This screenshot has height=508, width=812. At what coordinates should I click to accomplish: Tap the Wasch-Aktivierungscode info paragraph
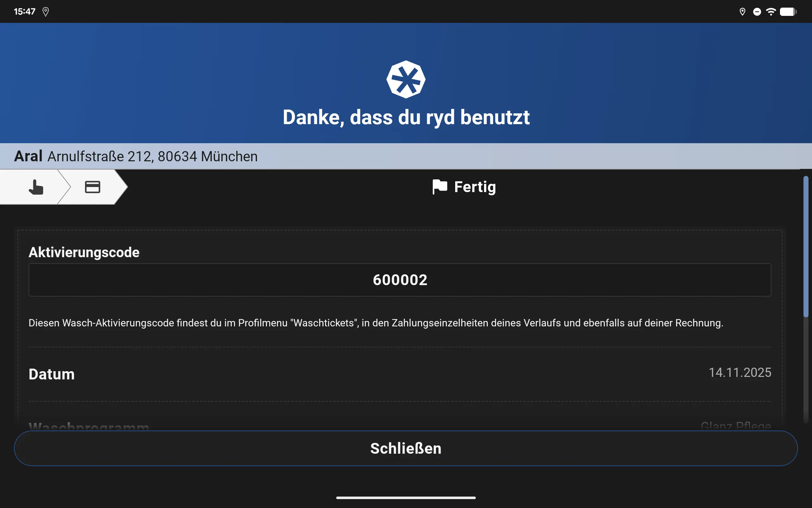376,323
